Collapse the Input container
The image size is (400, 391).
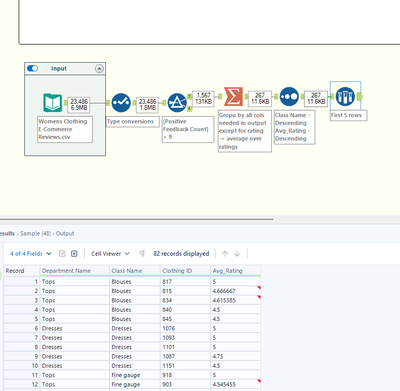tap(99, 69)
